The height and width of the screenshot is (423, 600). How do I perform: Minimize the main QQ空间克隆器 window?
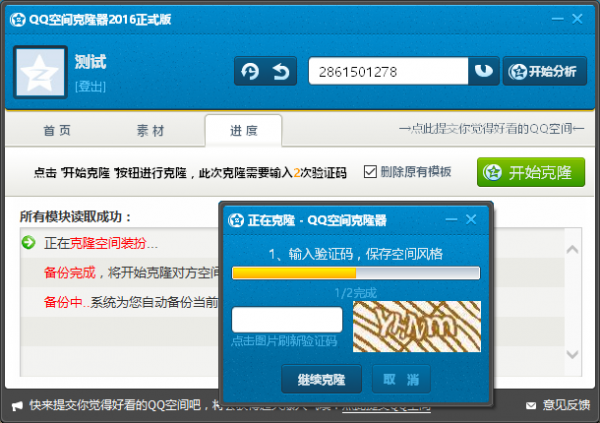pyautogui.click(x=558, y=19)
